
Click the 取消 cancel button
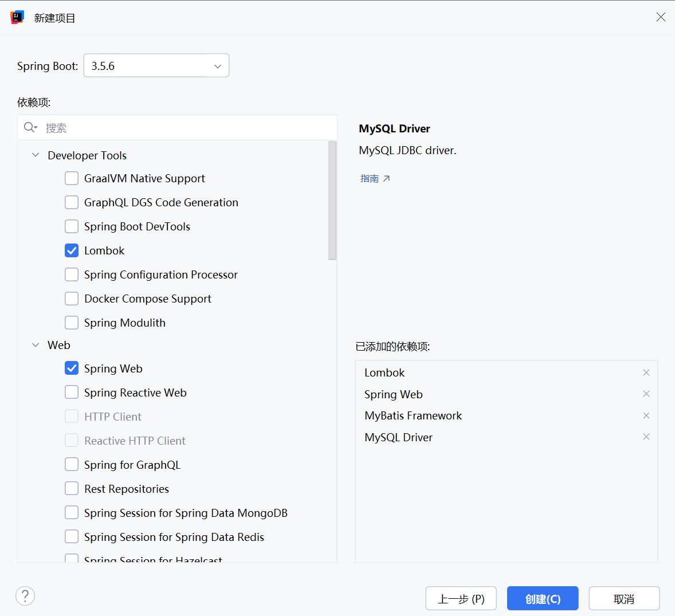point(624,599)
